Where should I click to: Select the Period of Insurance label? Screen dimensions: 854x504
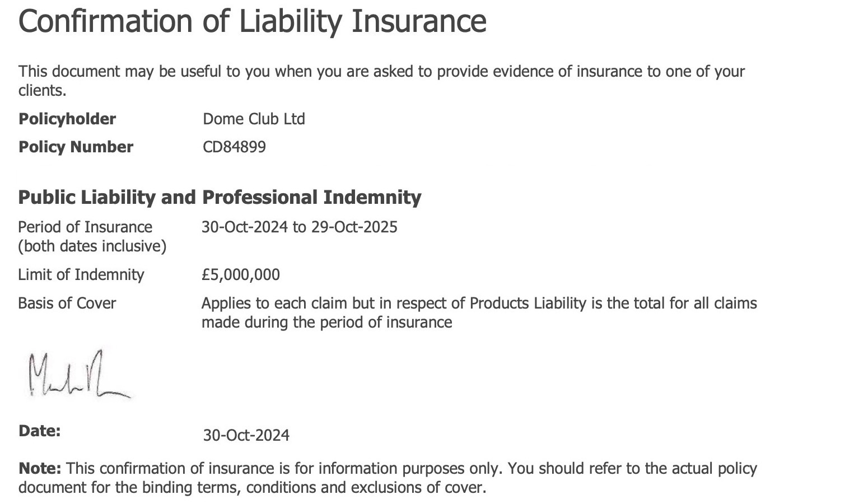[85, 227]
